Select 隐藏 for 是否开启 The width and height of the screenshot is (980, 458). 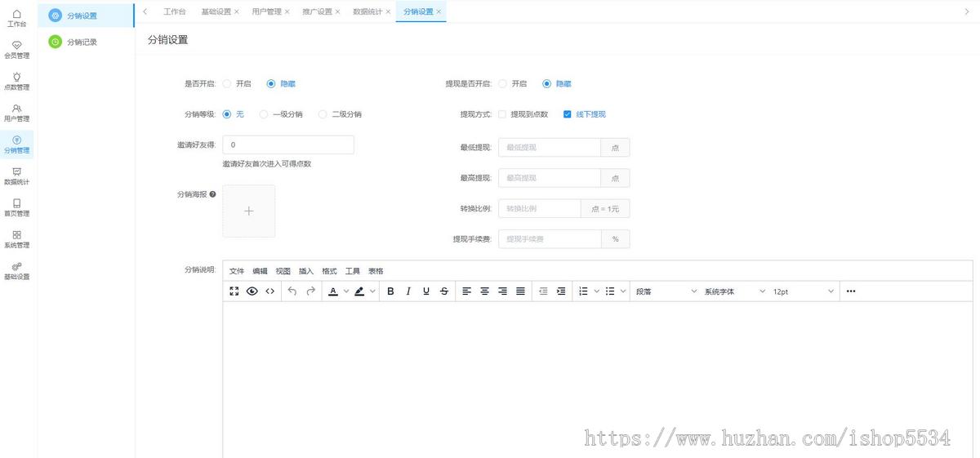pyautogui.click(x=281, y=83)
